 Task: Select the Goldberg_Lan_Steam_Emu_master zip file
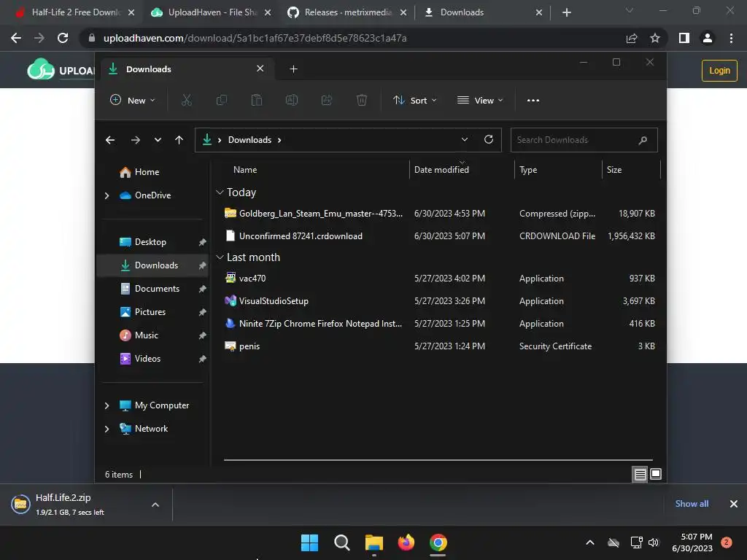pos(438,214)
